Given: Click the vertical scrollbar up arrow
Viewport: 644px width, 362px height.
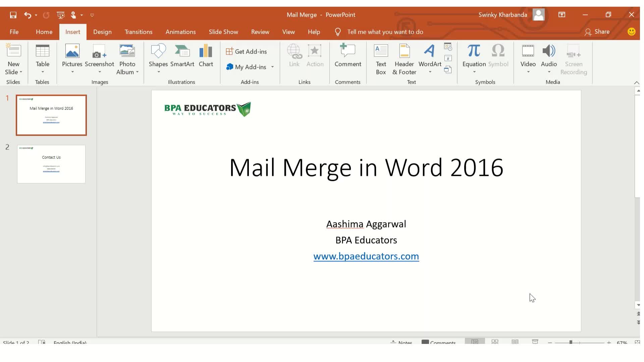Looking at the screenshot, I should 638,91.
